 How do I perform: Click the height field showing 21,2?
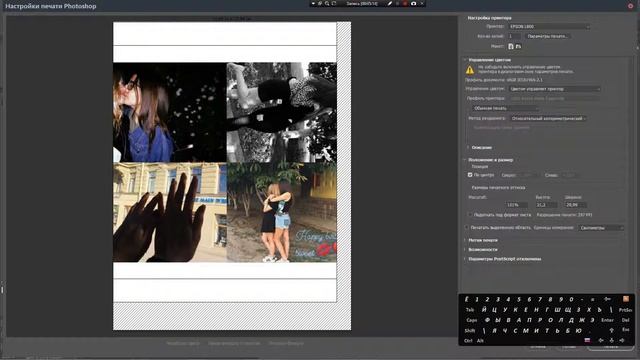(546, 204)
